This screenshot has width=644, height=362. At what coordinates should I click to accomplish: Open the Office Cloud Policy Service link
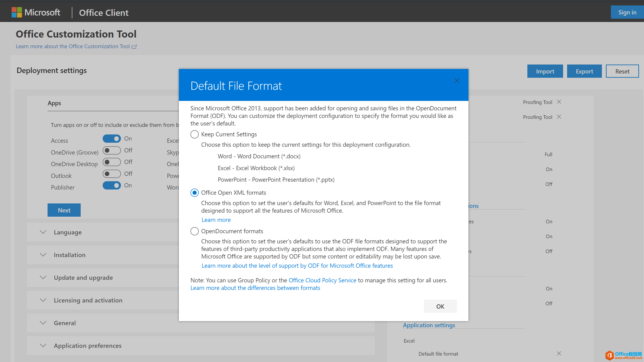coord(322,280)
